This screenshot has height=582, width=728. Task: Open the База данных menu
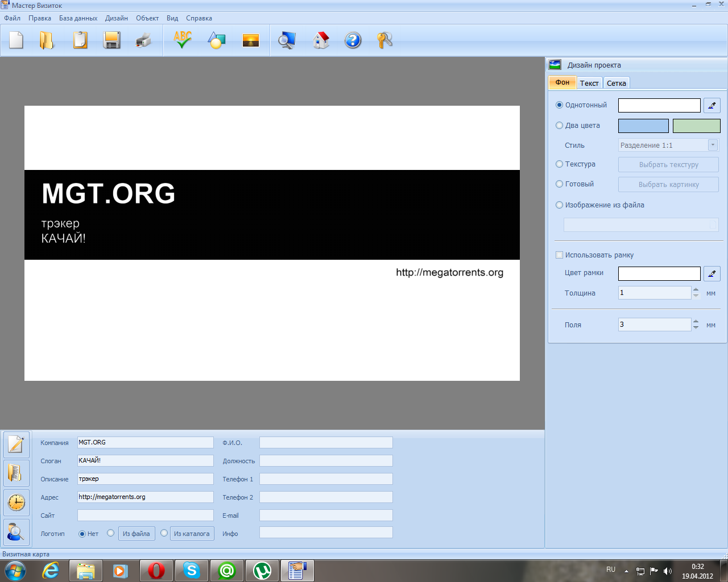click(78, 18)
